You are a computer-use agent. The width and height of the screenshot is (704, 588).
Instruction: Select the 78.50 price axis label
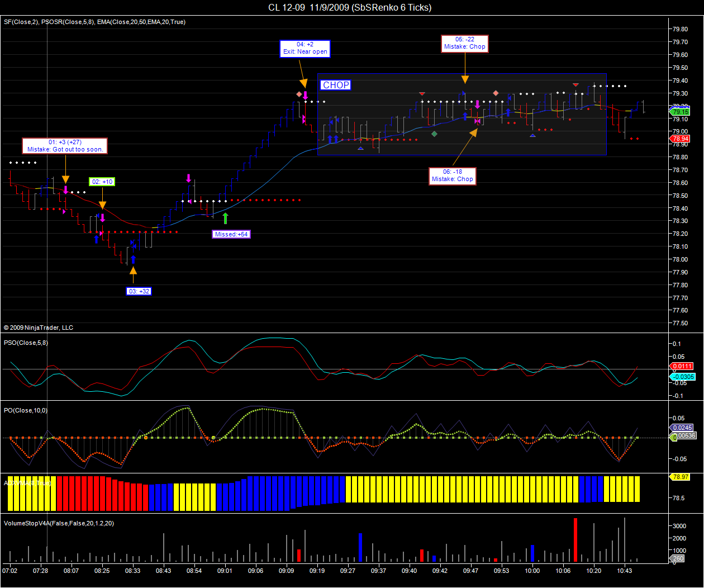680,196
